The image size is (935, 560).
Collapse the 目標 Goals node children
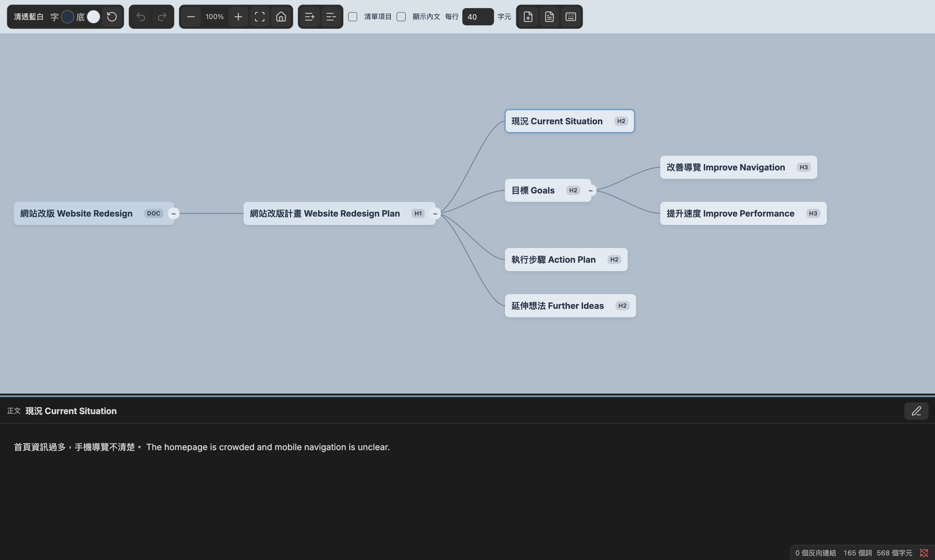(x=591, y=190)
